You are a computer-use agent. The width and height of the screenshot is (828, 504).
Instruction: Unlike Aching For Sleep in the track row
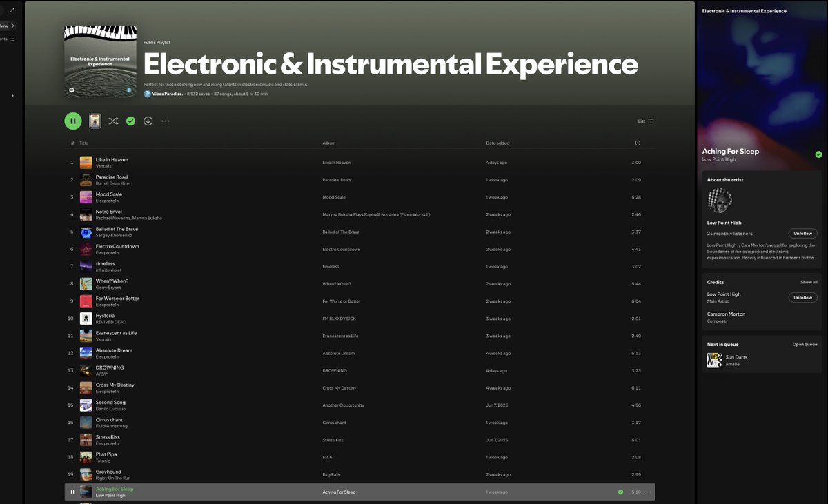(x=620, y=492)
